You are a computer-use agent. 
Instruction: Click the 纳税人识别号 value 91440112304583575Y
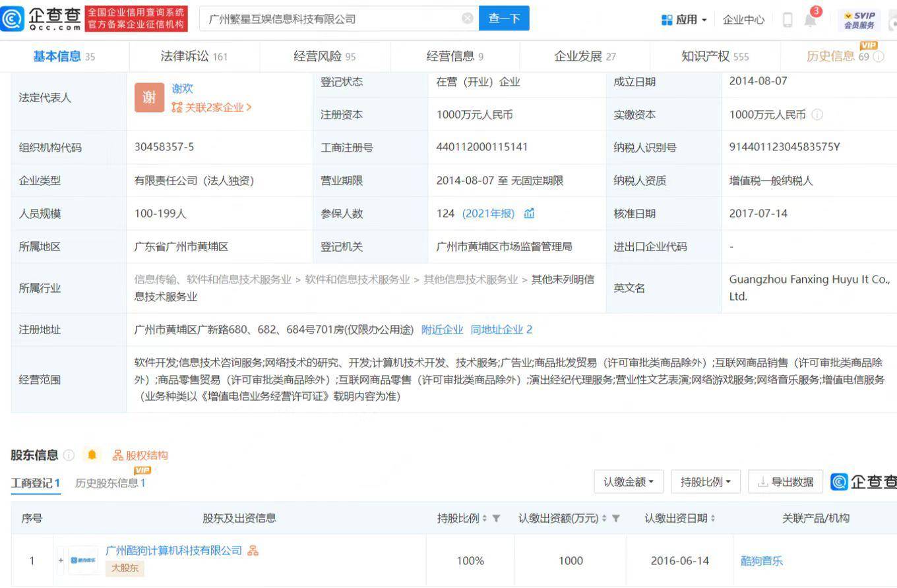[784, 147]
